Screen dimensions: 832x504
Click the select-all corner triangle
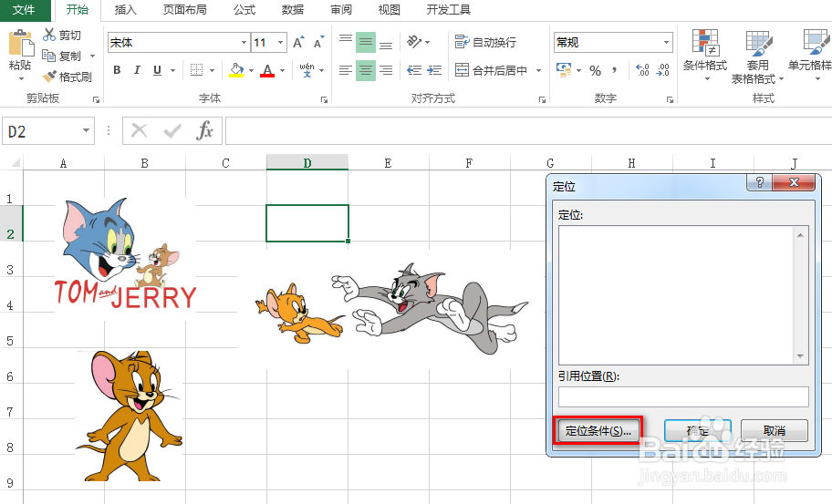15,163
